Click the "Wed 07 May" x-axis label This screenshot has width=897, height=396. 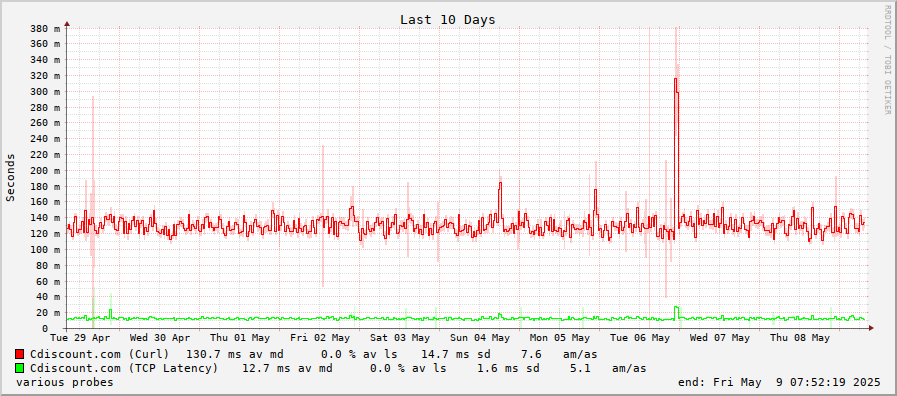point(720,338)
